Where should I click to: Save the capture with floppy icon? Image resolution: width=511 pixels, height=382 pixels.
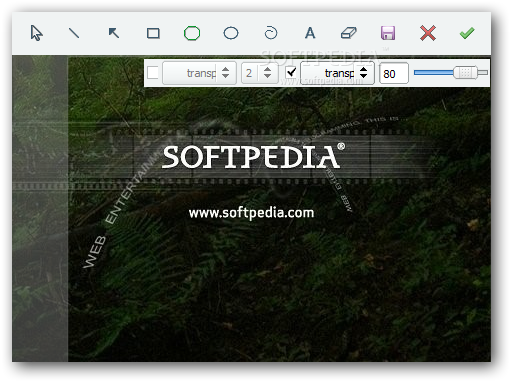(x=388, y=33)
